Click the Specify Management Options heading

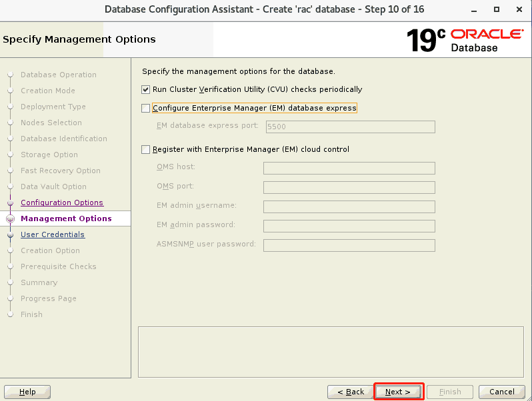point(79,39)
